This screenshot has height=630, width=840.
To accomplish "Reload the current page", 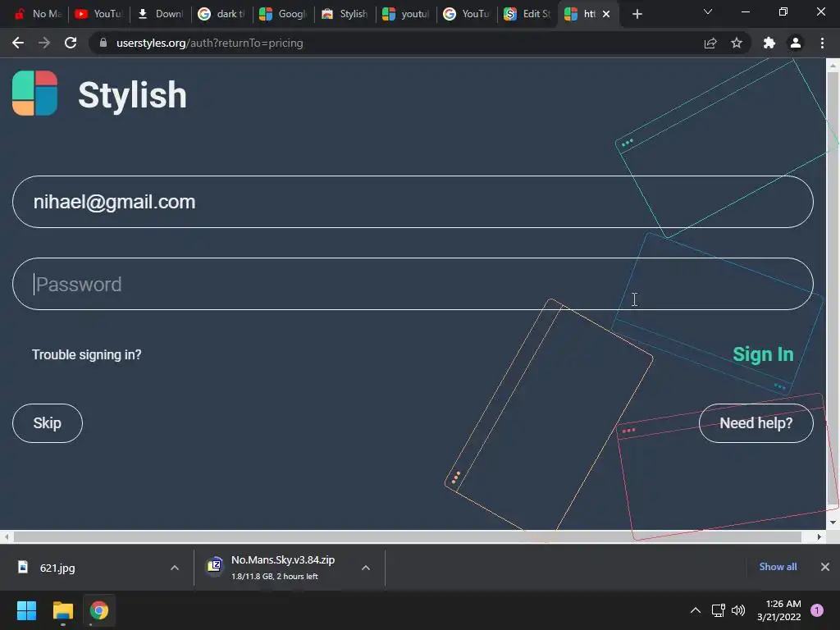I will [x=71, y=43].
